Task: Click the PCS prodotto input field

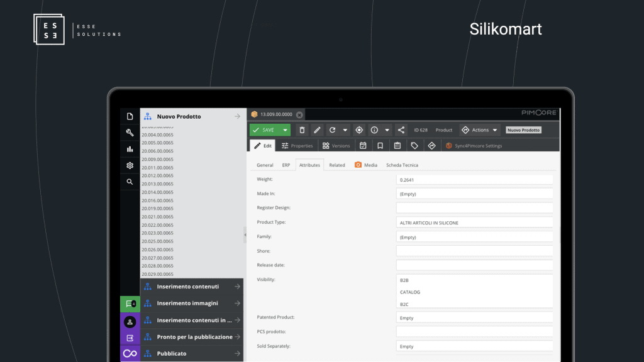Action: click(474, 332)
